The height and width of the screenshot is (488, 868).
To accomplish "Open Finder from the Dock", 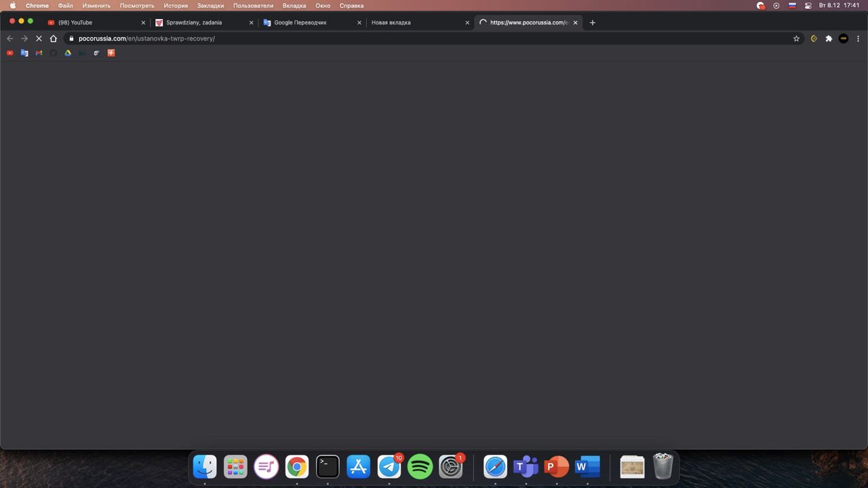I will pos(205,466).
